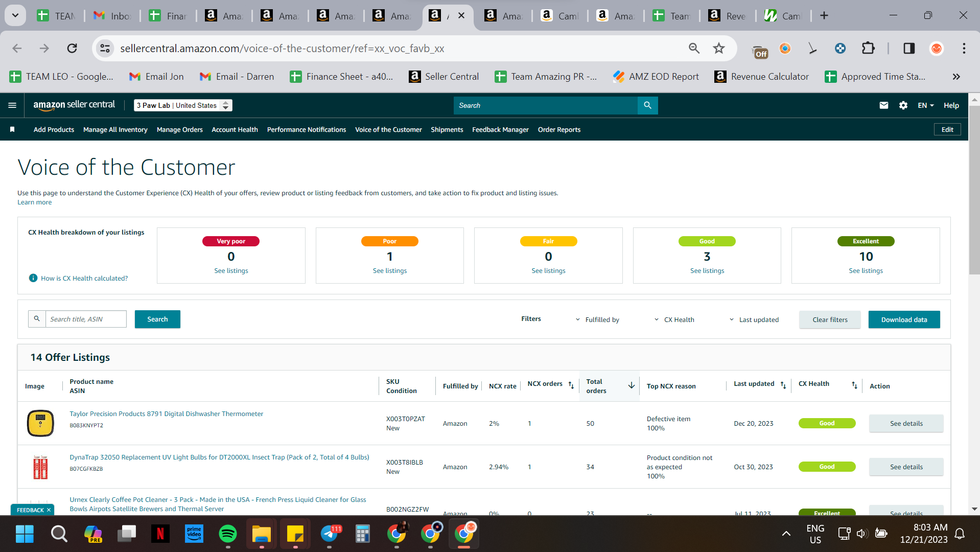Image resolution: width=980 pixels, height=552 pixels.
Task: Click the header search magnifier button
Action: pos(647,105)
